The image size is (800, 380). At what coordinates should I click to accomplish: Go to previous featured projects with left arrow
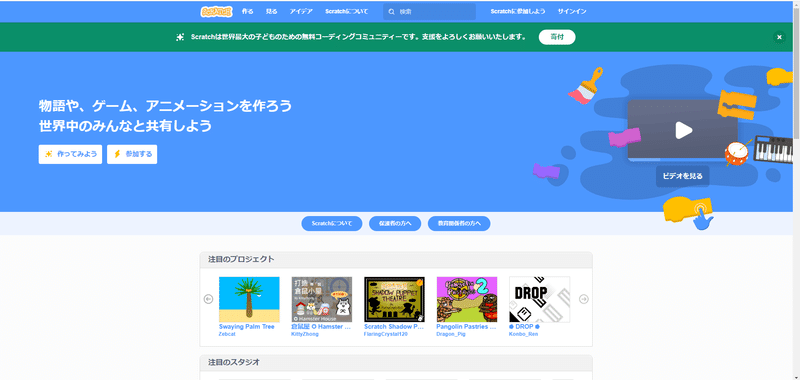[208, 299]
